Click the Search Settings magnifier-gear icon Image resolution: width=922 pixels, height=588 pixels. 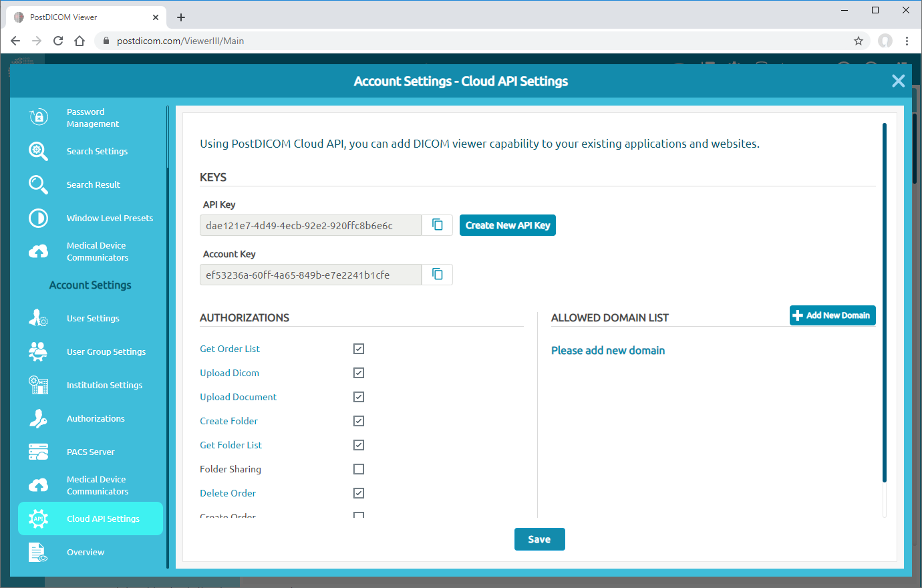coord(38,151)
